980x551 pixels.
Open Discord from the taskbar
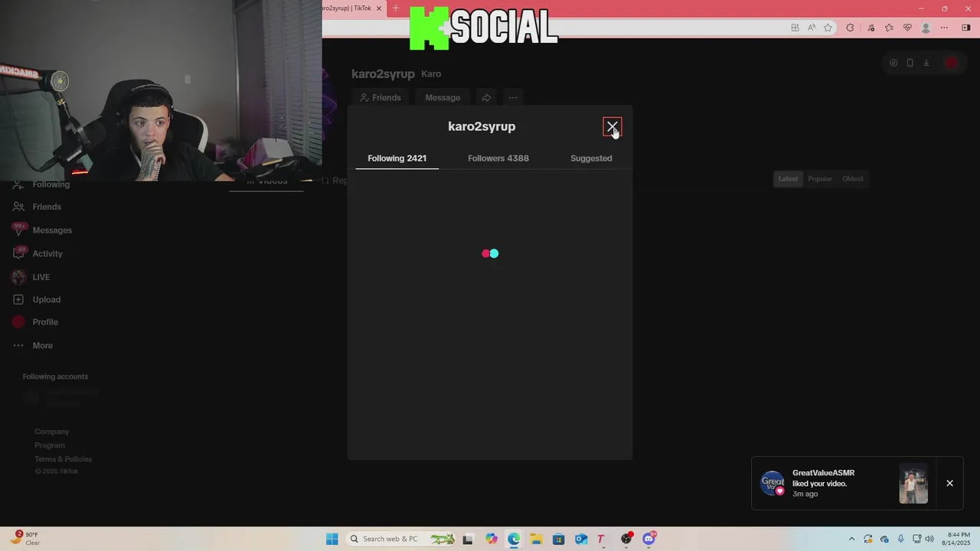click(x=649, y=539)
